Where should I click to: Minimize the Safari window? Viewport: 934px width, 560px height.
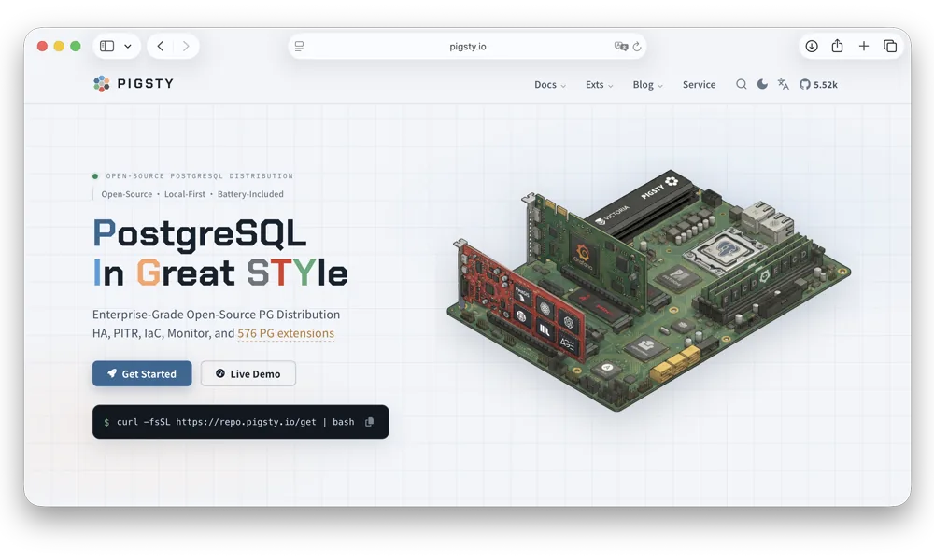coord(59,46)
